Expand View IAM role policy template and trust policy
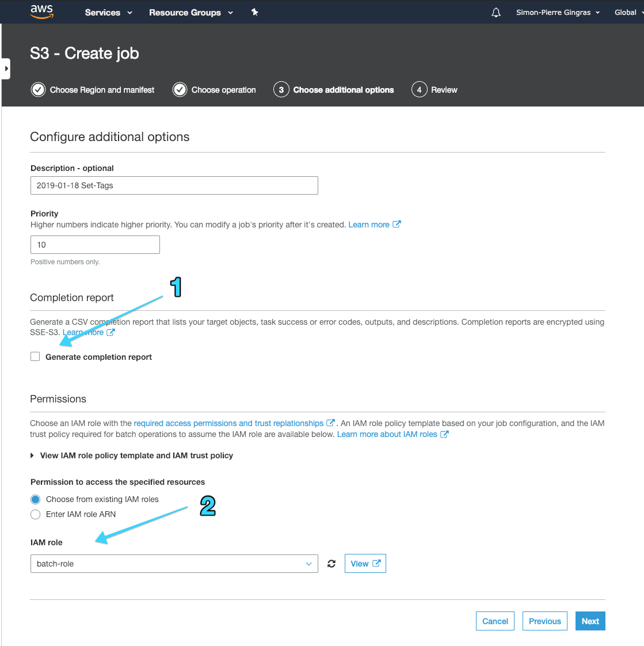Screen dimensions: 644x646 (x=31, y=455)
